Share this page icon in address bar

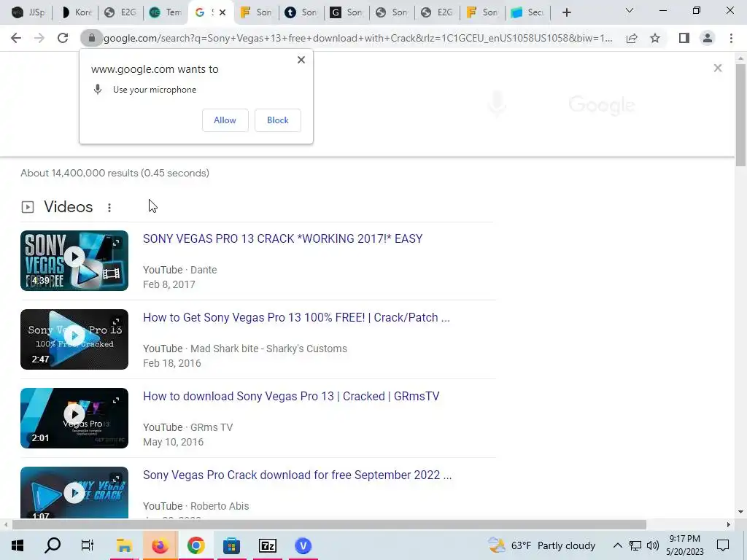(632, 38)
